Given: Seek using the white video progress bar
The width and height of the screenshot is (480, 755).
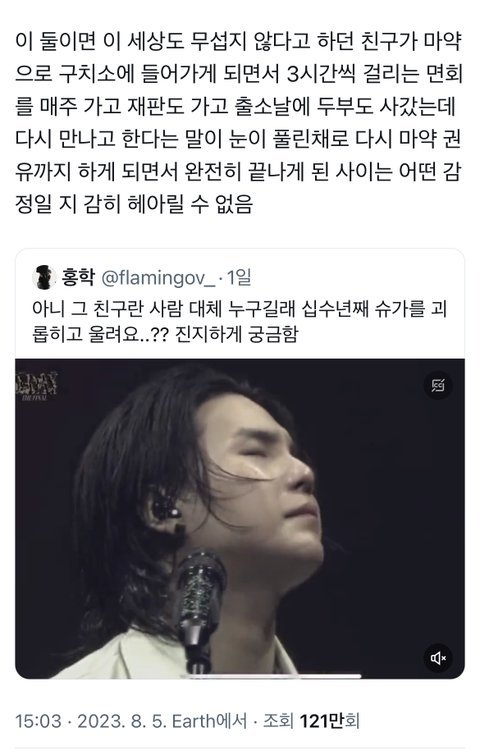Looking at the screenshot, I should tap(273, 676).
